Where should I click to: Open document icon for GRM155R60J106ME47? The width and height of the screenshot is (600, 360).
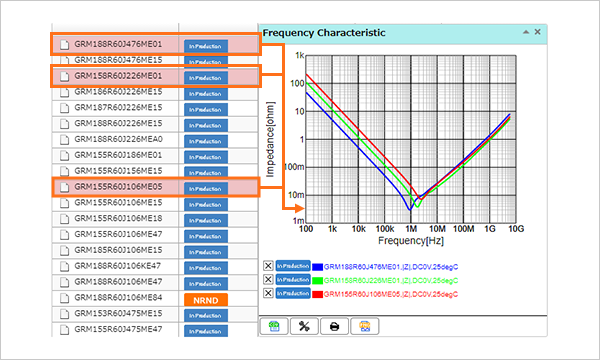pyautogui.click(x=64, y=235)
